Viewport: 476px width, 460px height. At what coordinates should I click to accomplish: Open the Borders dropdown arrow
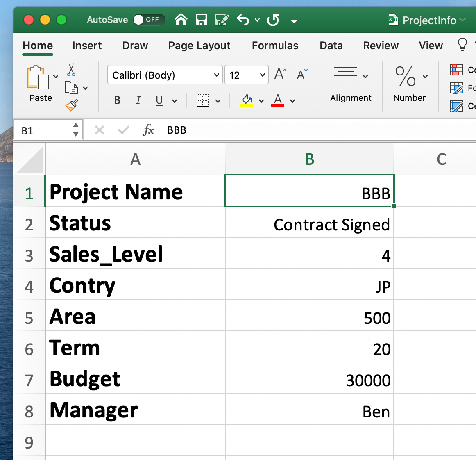(218, 101)
